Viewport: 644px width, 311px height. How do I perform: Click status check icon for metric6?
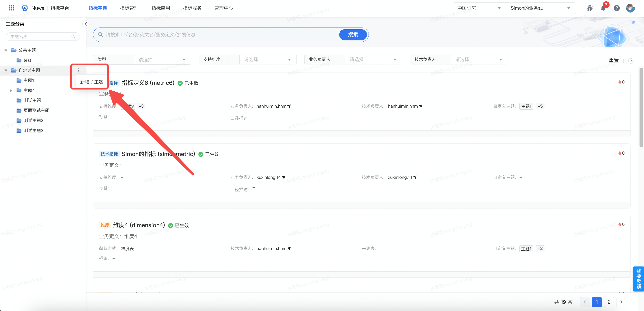click(180, 83)
